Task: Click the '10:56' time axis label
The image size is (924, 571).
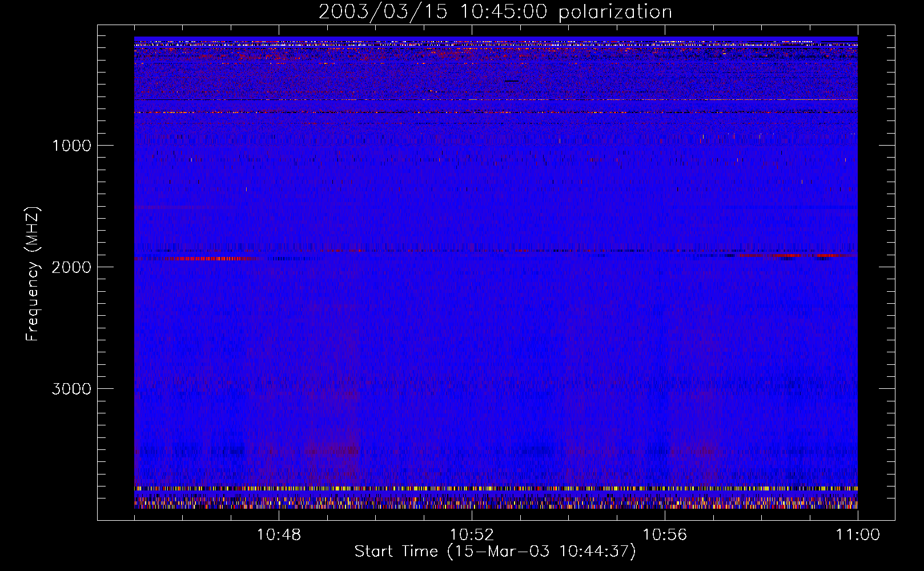Action: (x=665, y=535)
